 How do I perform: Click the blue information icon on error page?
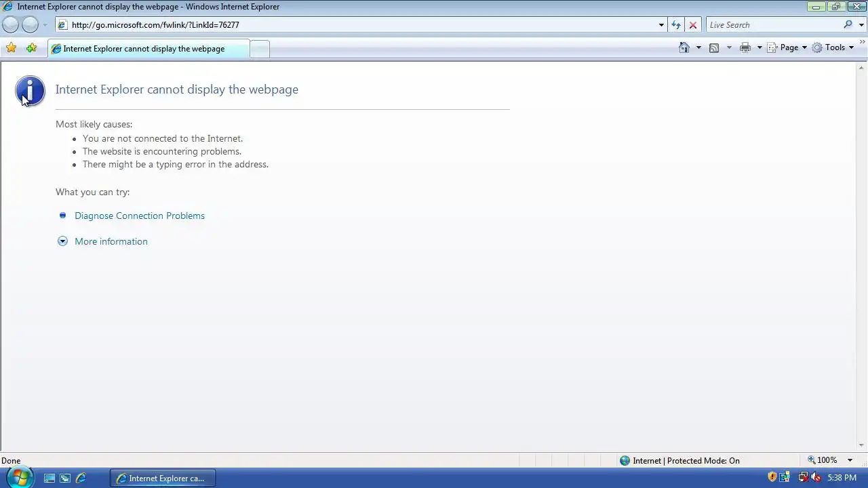pyautogui.click(x=30, y=91)
